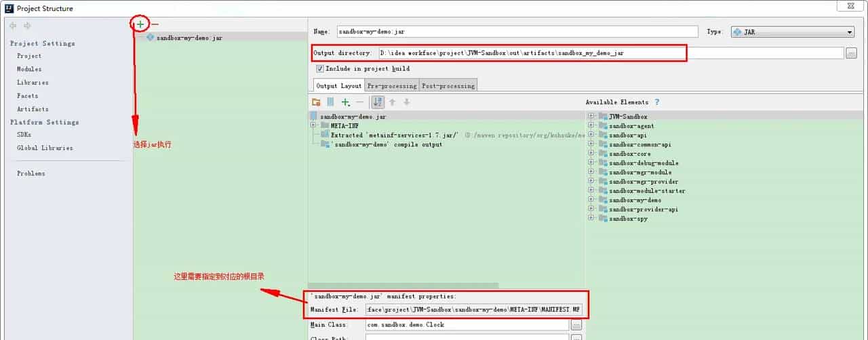Remove layout element with toolbar minus

360,102
